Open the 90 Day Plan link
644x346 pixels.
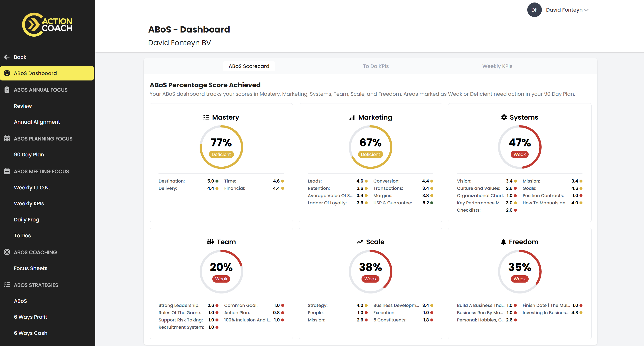coord(29,155)
